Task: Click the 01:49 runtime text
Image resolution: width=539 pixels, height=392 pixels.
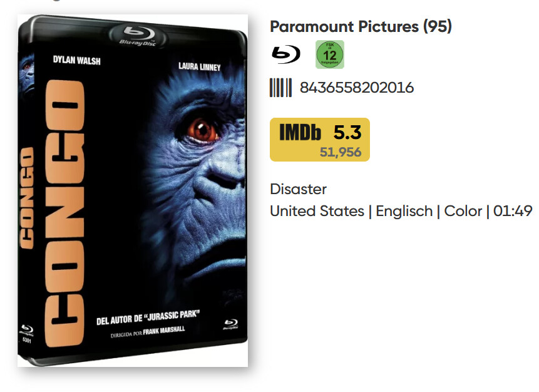Action: 513,211
